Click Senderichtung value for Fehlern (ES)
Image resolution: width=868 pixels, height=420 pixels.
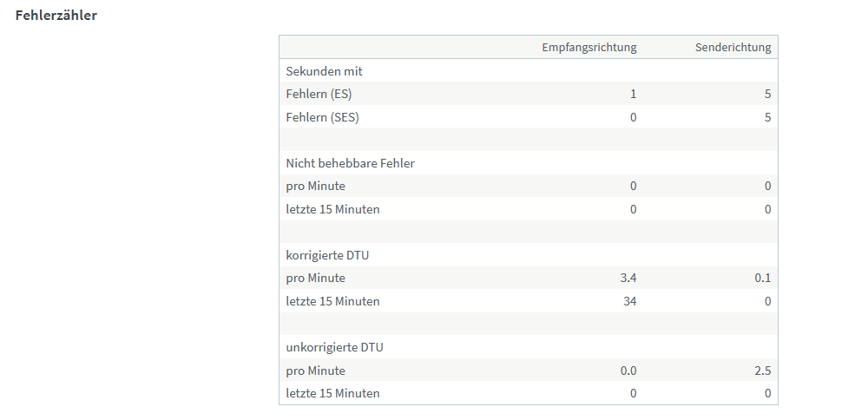(767, 94)
